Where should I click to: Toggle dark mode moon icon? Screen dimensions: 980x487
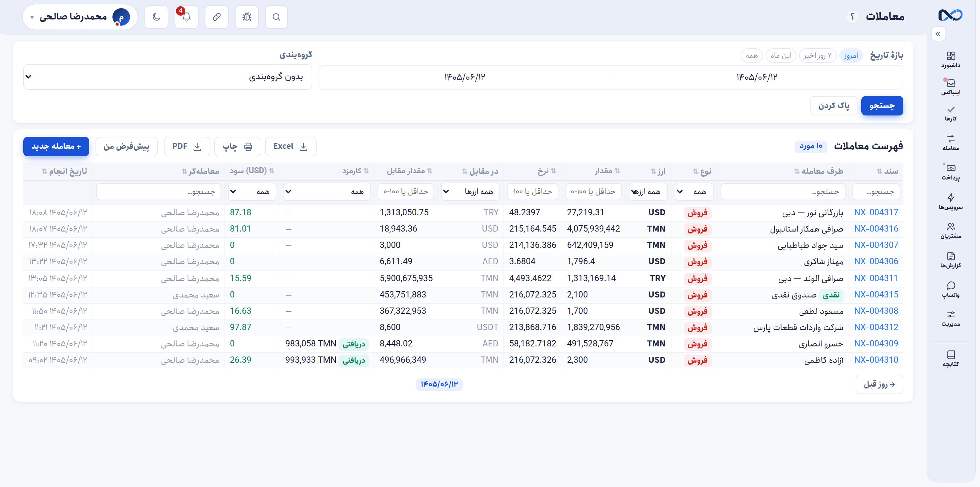tap(156, 17)
